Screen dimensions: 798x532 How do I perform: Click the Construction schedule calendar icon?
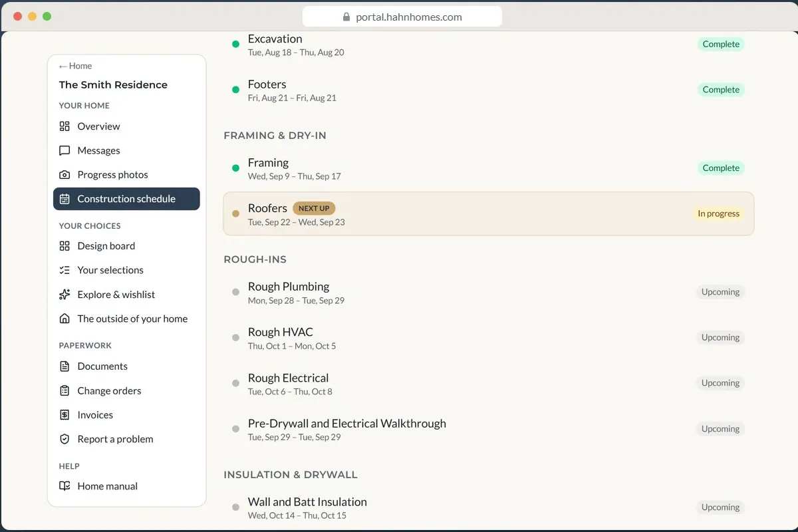coord(65,199)
